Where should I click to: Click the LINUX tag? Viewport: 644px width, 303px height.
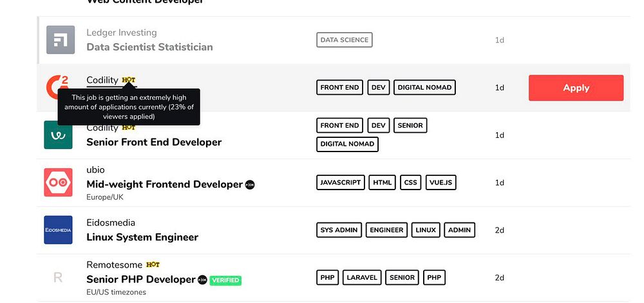425,230
